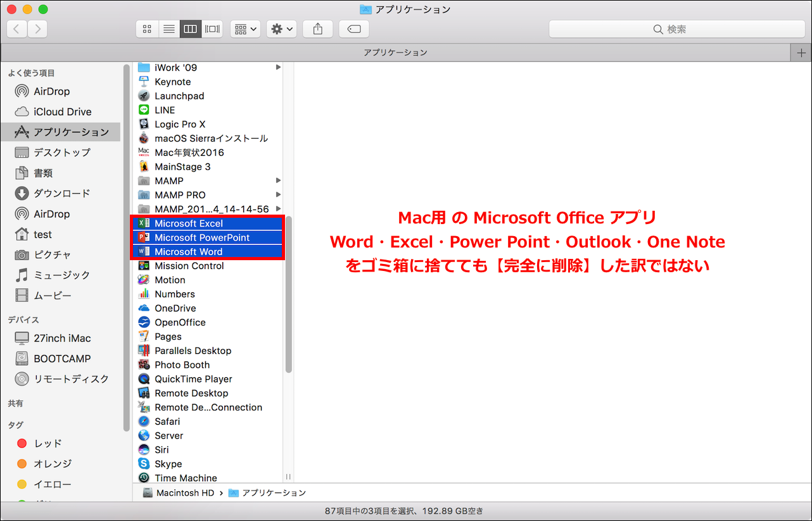Go forward with the right arrow button
812x521 pixels.
coord(37,29)
